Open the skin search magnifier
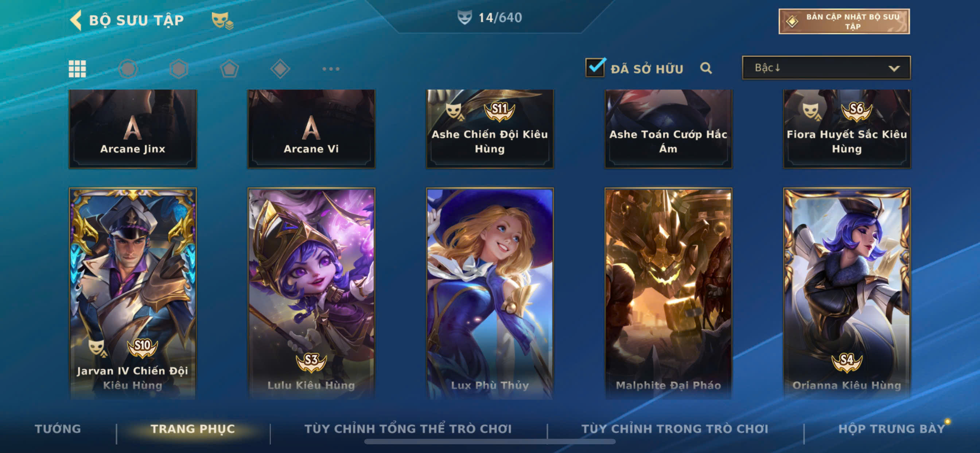Screen dimensions: 980x453 (x=706, y=68)
